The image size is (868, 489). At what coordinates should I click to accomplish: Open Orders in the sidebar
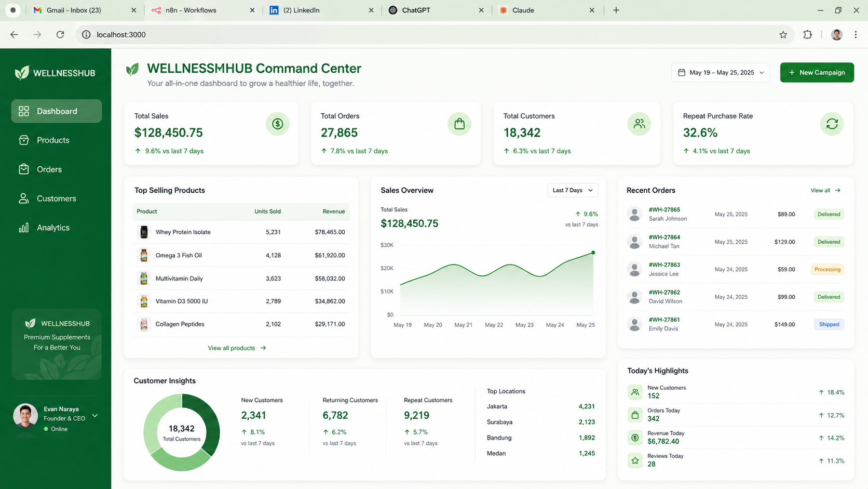pyautogui.click(x=57, y=169)
